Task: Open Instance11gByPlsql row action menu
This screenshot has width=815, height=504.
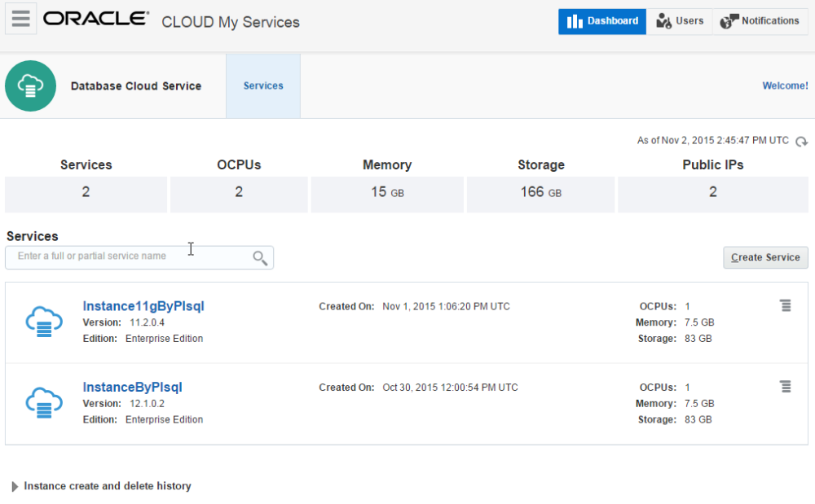Action: (785, 305)
